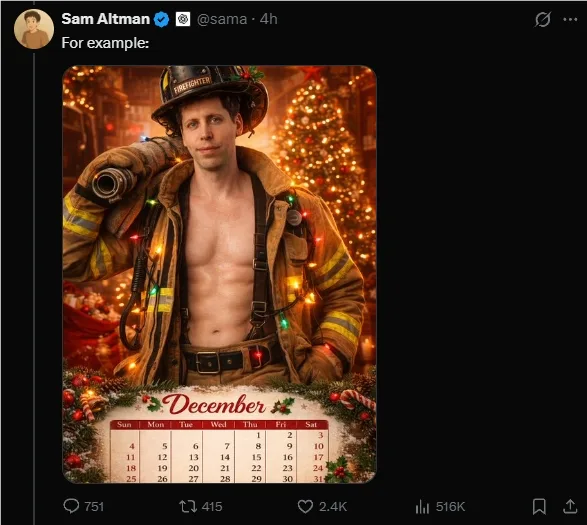Image resolution: width=587 pixels, height=525 pixels.
Task: Click the Sam Altman display name
Action: (106, 19)
